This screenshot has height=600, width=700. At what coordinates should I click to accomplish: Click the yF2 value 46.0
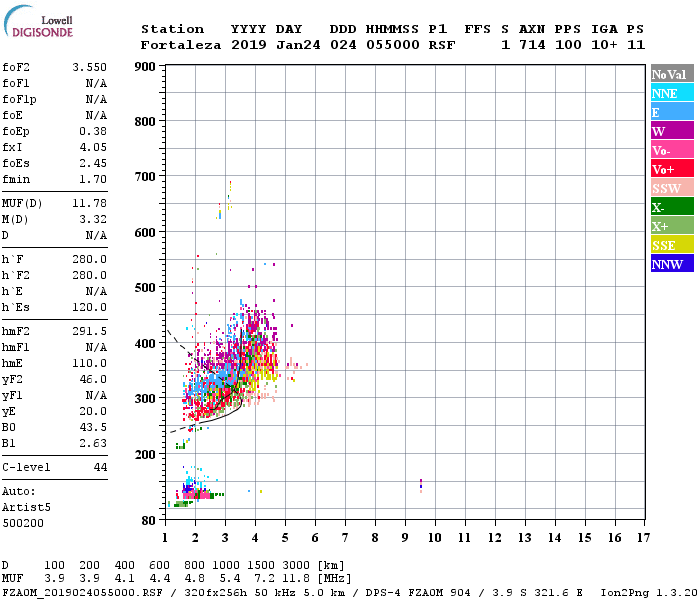coord(93,380)
